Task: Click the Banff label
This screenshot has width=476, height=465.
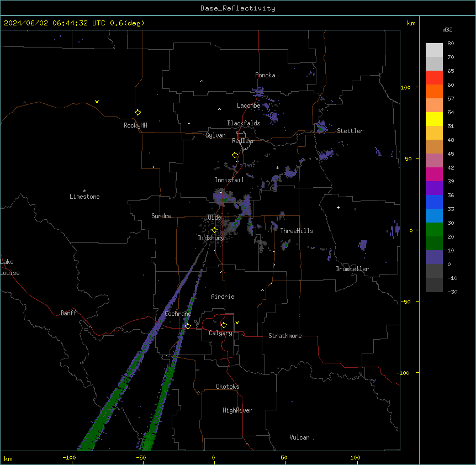Action: (x=68, y=313)
